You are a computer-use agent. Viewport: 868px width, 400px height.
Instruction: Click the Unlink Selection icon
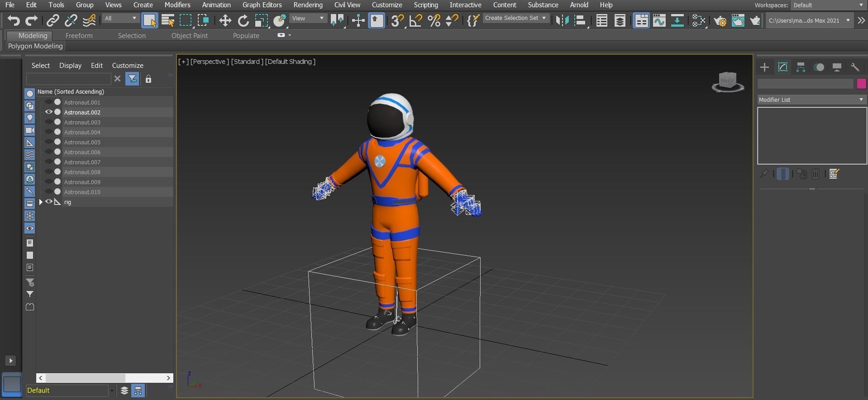[x=71, y=21]
